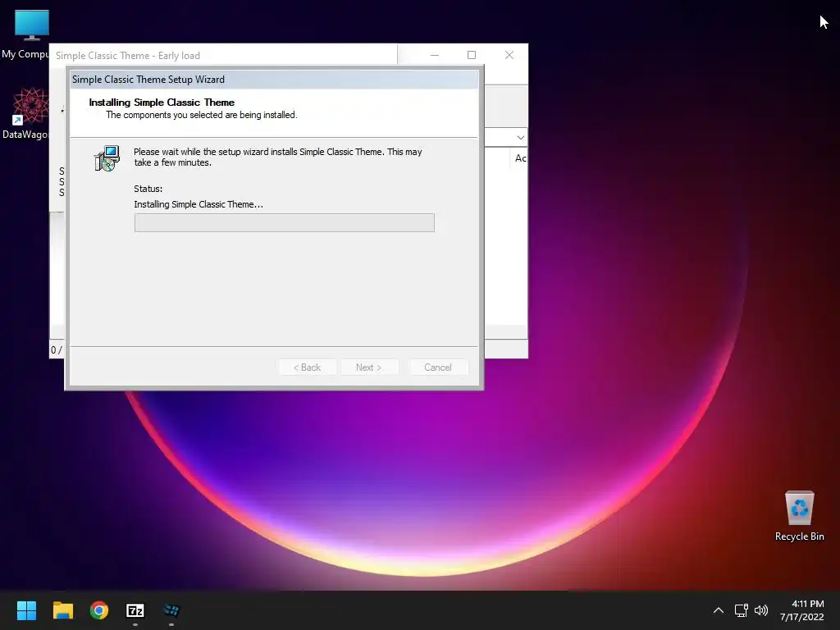Image resolution: width=840 pixels, height=630 pixels.
Task: Expand the dropdown arrow in Early load window
Action: (520, 138)
